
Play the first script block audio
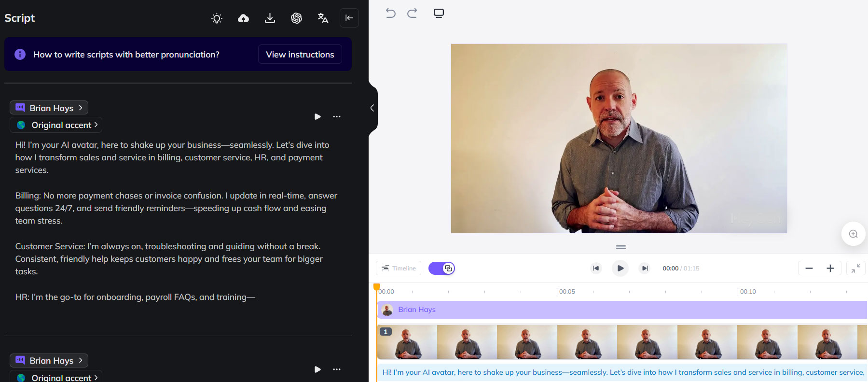[317, 116]
